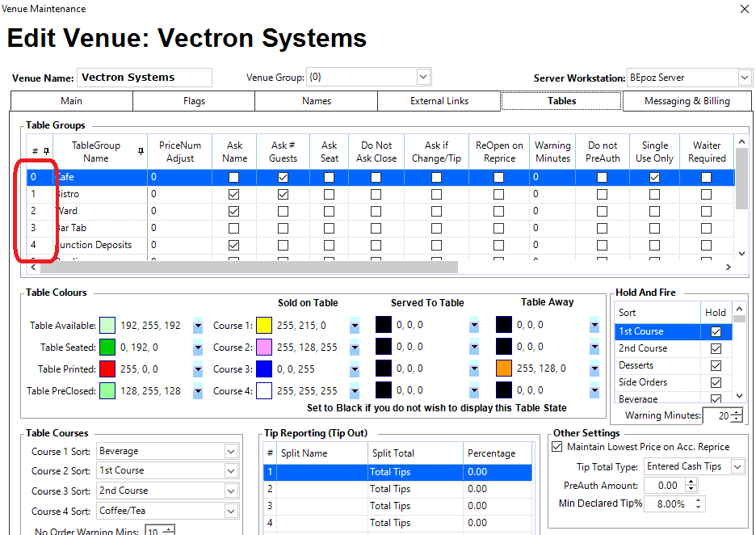Image resolution: width=756 pixels, height=535 pixels.
Task: Click the Hold And Fire list scroll down arrow
Action: click(739, 396)
